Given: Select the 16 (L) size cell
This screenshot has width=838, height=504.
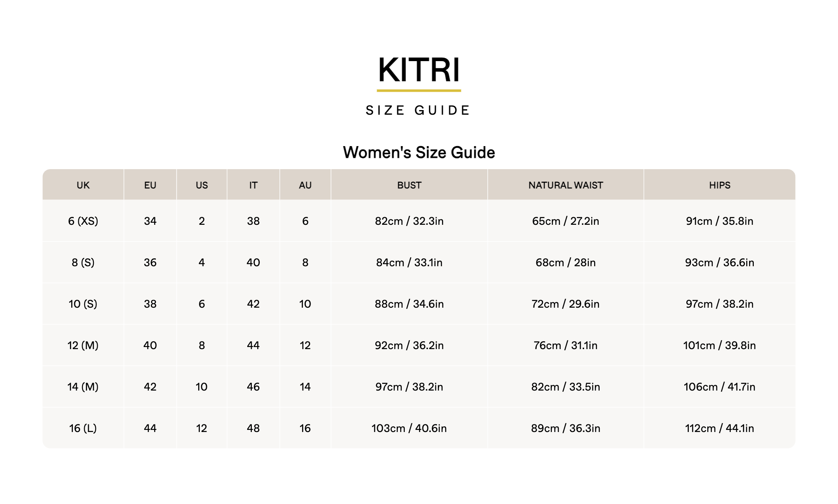Looking at the screenshot, I should [x=83, y=428].
